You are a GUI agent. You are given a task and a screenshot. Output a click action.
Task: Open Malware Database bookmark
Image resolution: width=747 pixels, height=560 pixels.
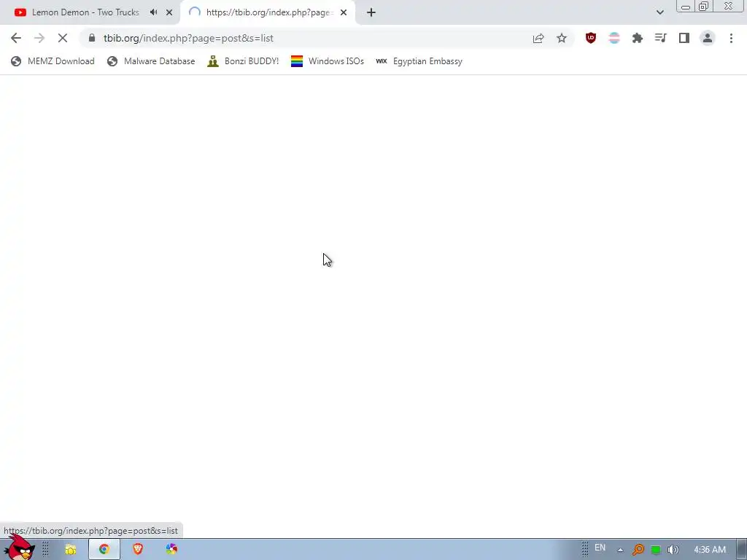click(x=152, y=61)
